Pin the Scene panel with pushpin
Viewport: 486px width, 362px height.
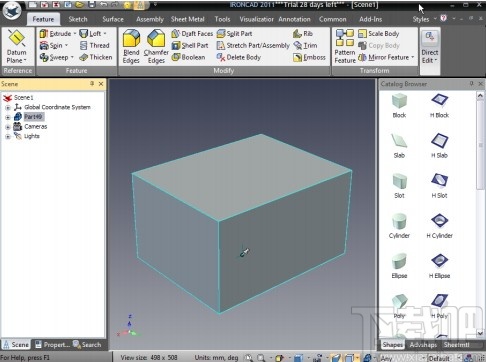click(x=92, y=84)
